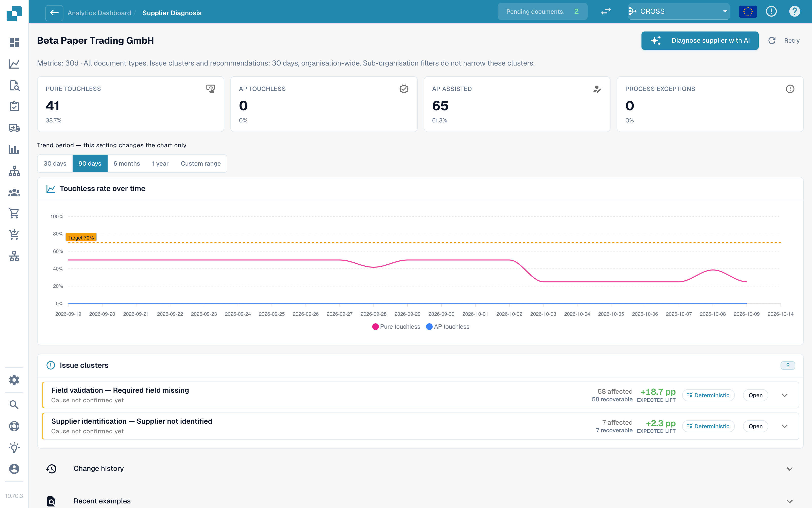The image size is (812, 508).
Task: Select the 6 months trend period
Action: point(127,164)
